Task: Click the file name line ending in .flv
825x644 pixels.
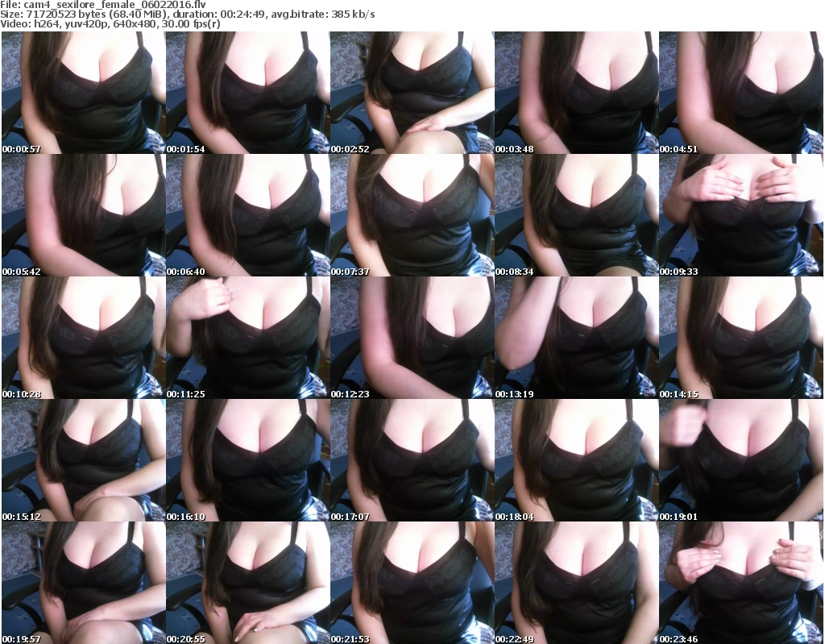Action: [102, 5]
